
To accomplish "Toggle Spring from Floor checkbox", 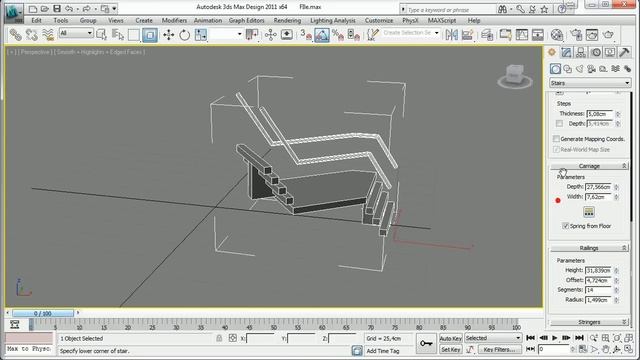I will tap(565, 226).
